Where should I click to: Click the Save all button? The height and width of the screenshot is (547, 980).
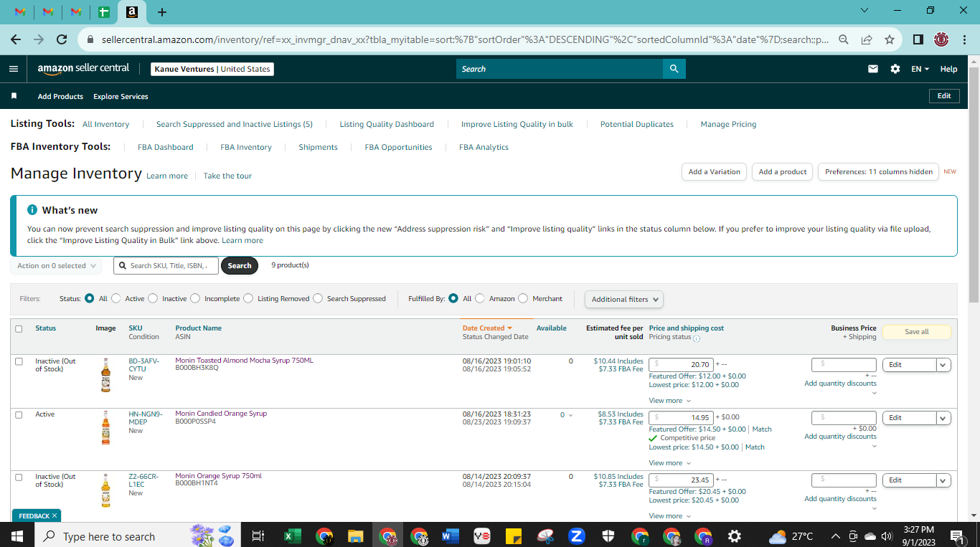coord(916,332)
